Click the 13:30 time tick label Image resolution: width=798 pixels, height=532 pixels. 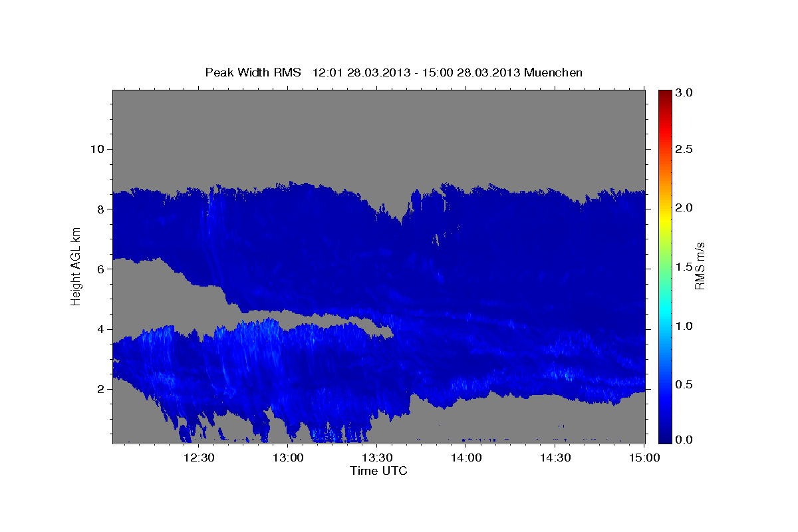coord(377,458)
